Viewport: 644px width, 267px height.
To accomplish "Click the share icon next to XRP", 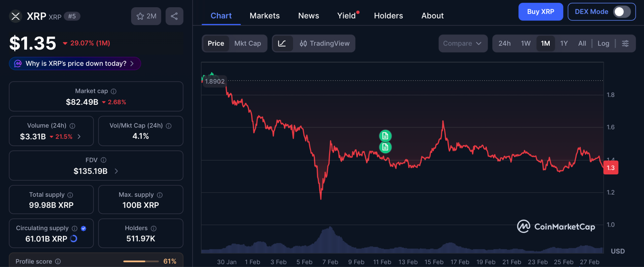I will (174, 16).
